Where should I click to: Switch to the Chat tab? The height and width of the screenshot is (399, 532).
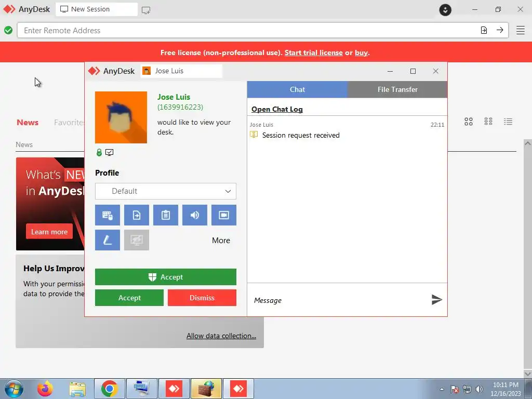click(x=297, y=89)
